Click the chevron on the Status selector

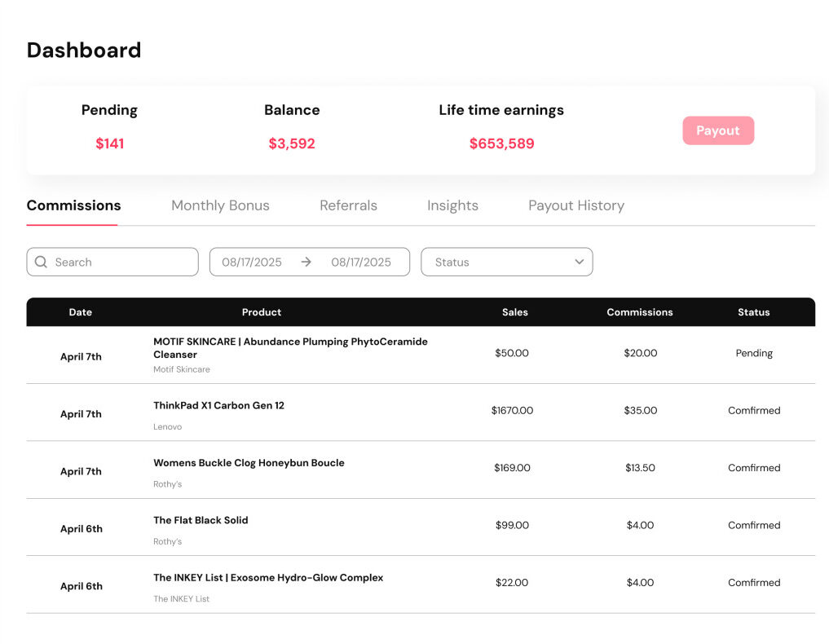click(x=579, y=262)
